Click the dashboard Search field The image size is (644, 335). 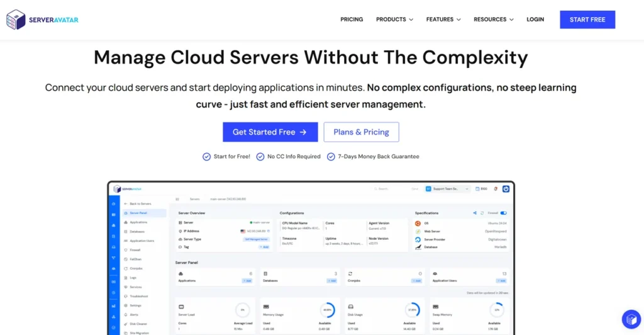pyautogui.click(x=396, y=189)
